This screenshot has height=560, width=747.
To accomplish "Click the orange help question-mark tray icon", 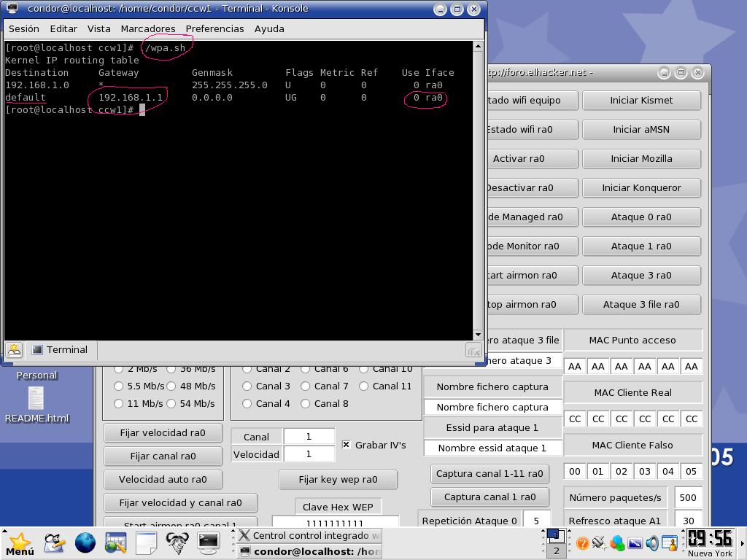I will 582,542.
